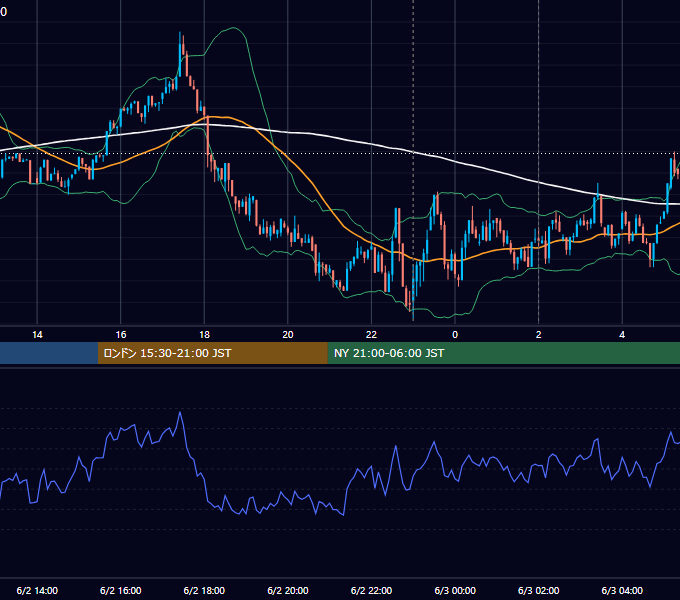Select the 6/2 18:00 time label
The image size is (680, 600).
coord(204,590)
